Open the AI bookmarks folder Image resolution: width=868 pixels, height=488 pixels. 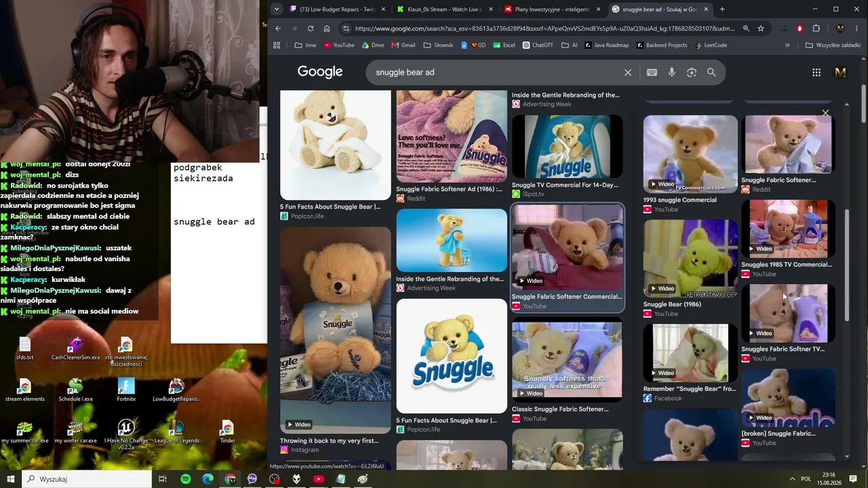click(570, 45)
